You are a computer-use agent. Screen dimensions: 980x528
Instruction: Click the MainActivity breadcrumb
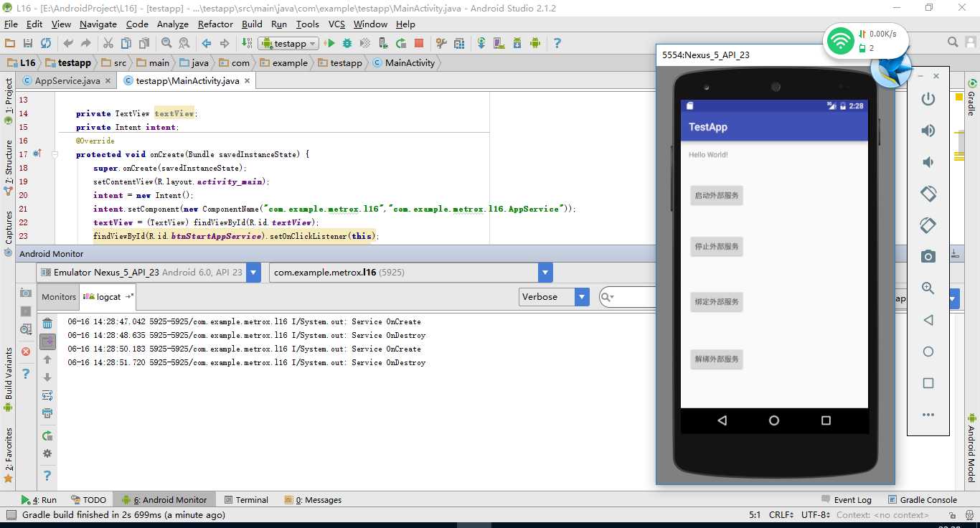pos(403,63)
